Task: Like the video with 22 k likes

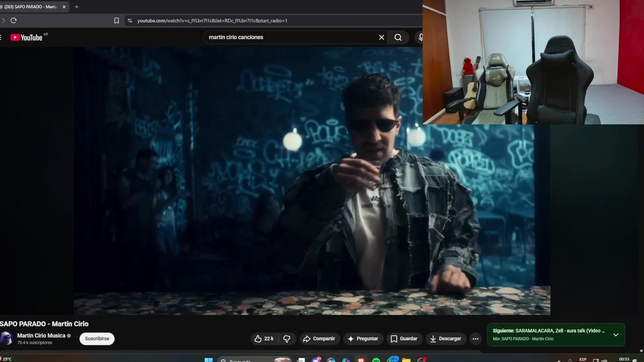Action: 264,339
